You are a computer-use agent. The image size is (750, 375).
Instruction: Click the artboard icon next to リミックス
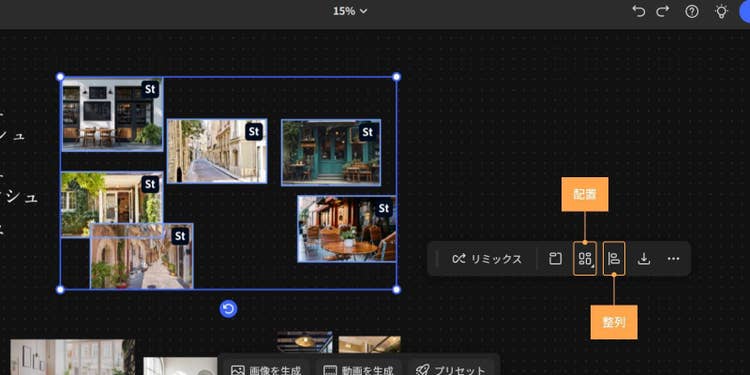555,259
